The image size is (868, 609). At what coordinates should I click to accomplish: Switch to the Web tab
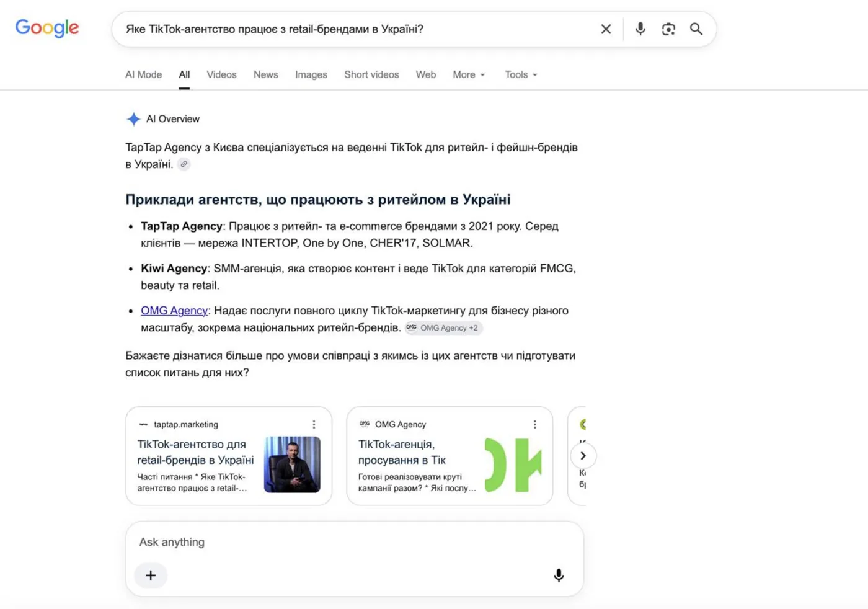(x=426, y=74)
